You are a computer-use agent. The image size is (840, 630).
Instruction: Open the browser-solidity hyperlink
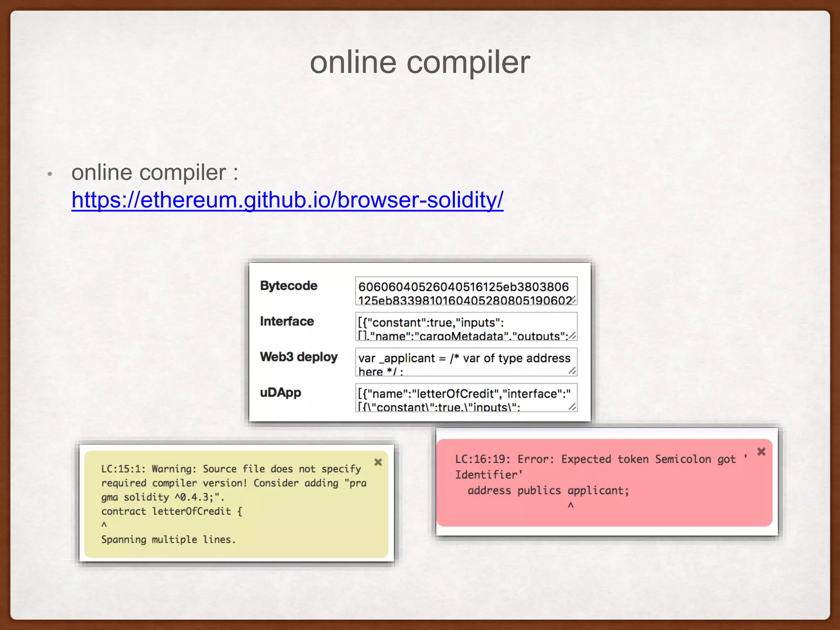(287, 200)
